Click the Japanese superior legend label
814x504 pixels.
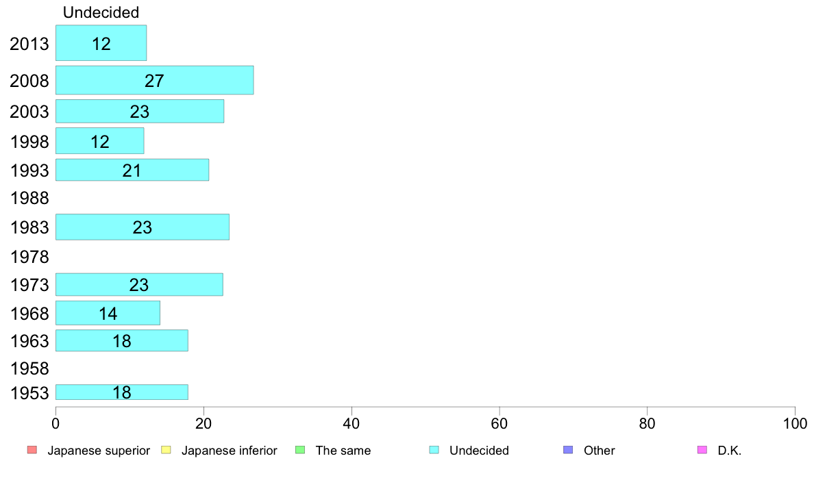99,451
